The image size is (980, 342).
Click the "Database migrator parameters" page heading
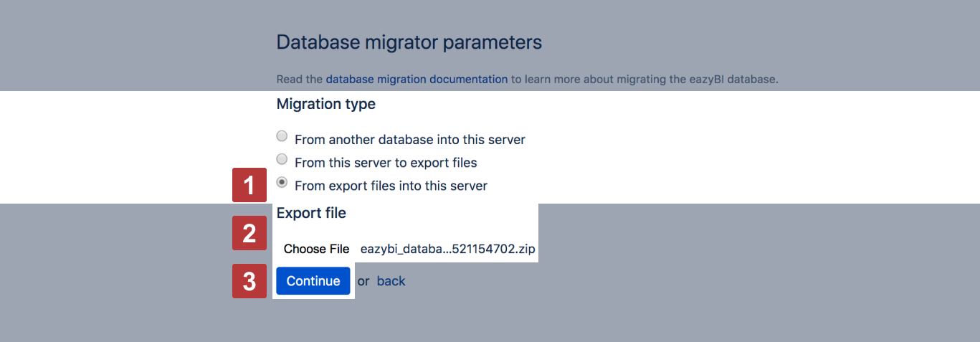(409, 42)
